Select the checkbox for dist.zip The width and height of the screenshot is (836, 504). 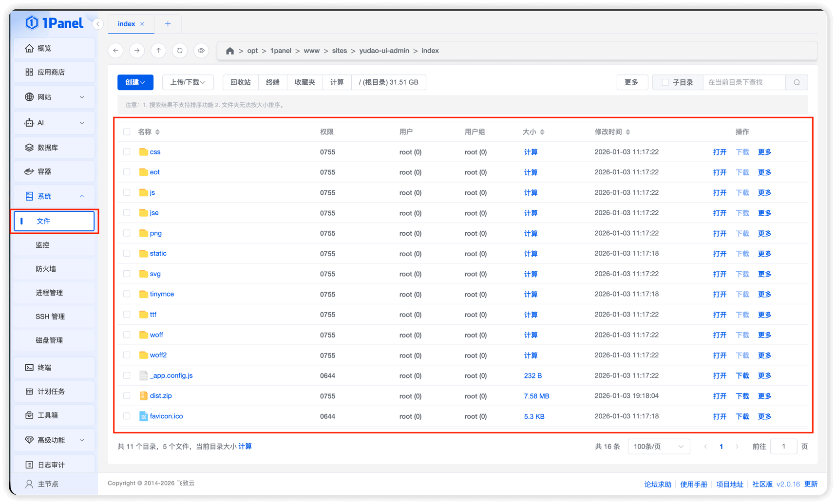pyautogui.click(x=127, y=396)
